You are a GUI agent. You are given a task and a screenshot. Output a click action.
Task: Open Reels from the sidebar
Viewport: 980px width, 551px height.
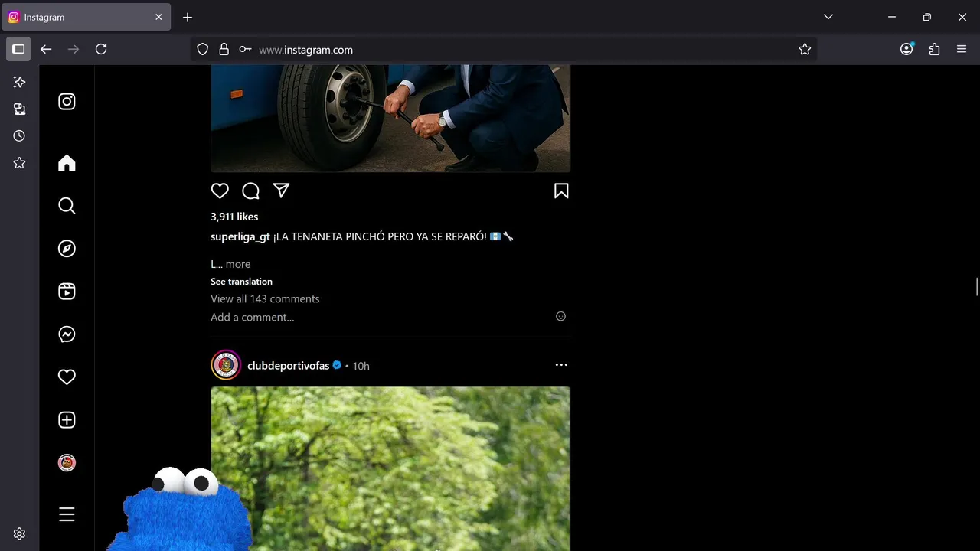[67, 292]
